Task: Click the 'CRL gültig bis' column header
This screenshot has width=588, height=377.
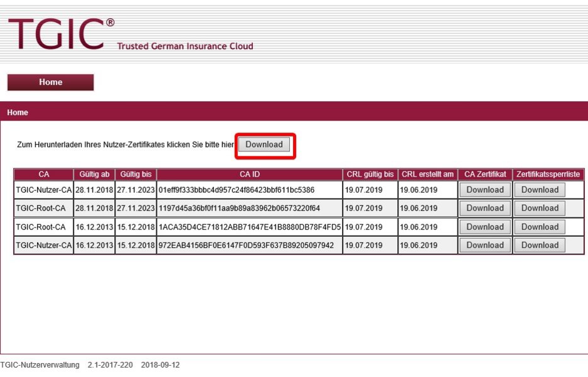Action: (x=370, y=174)
